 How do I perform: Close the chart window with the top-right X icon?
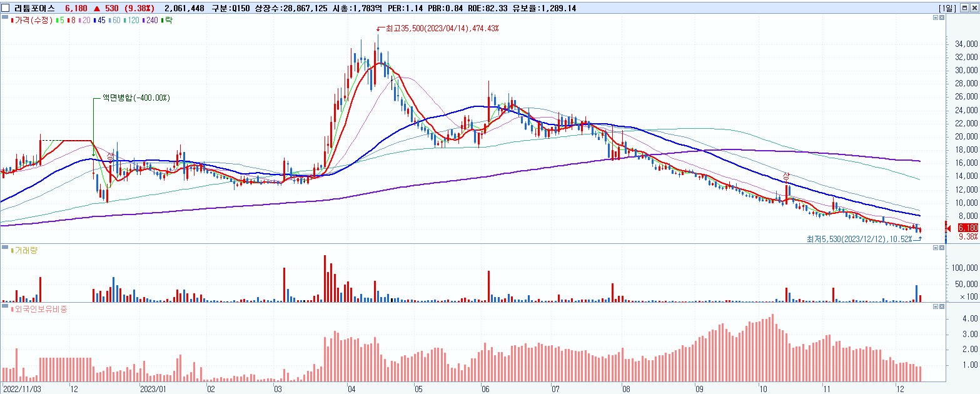tap(973, 8)
